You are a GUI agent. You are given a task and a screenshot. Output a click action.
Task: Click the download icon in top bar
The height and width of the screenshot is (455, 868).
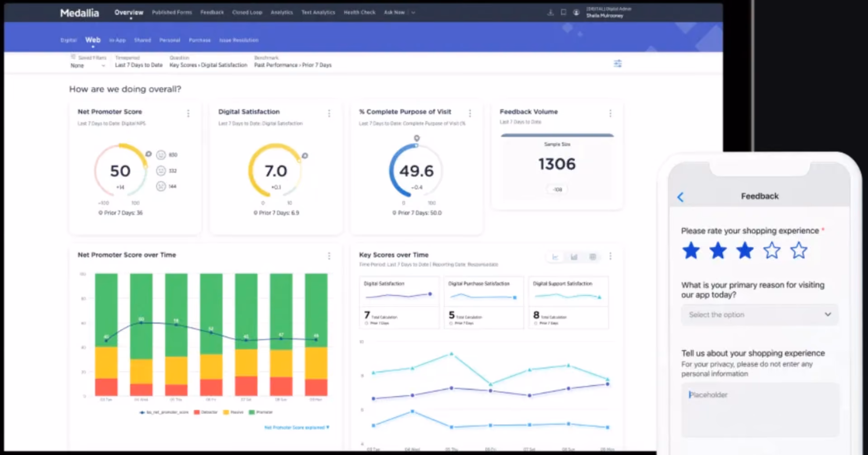point(550,13)
